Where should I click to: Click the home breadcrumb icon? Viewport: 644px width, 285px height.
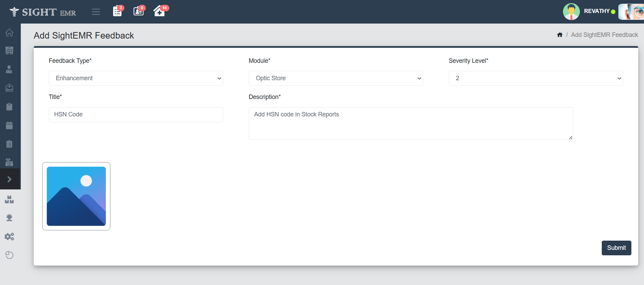pyautogui.click(x=559, y=35)
